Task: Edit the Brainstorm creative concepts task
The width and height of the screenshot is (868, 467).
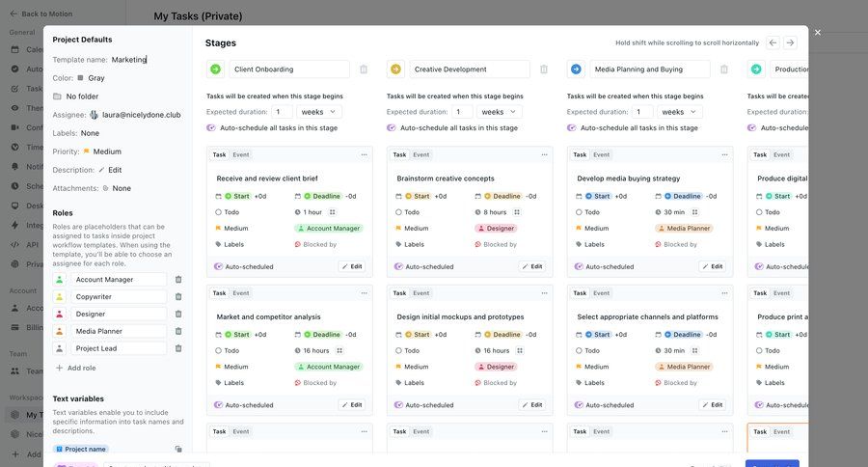Action: [x=532, y=266]
